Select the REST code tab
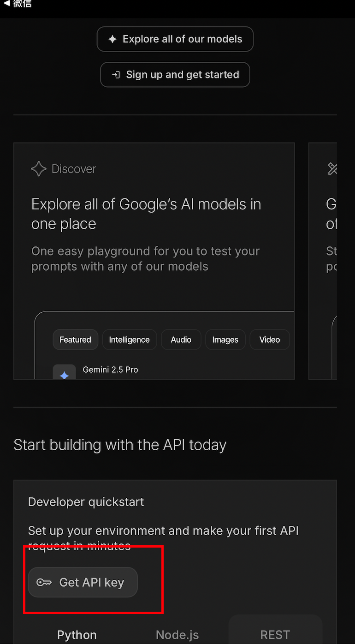 [x=275, y=635]
